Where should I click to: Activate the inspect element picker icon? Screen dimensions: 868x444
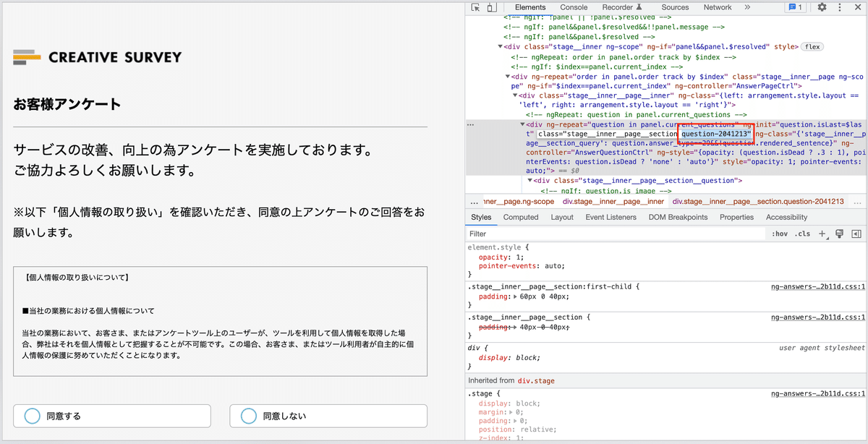[475, 7]
